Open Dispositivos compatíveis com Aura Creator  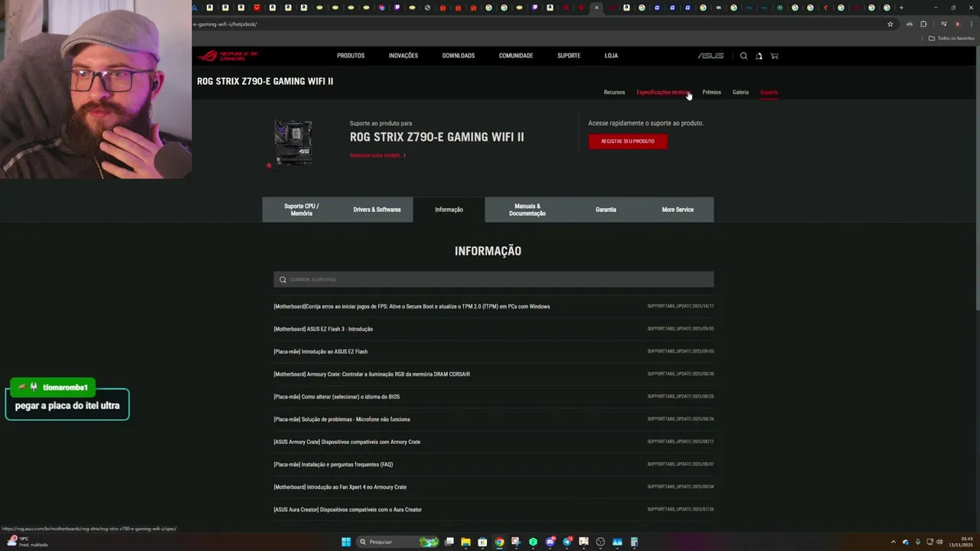click(x=348, y=510)
